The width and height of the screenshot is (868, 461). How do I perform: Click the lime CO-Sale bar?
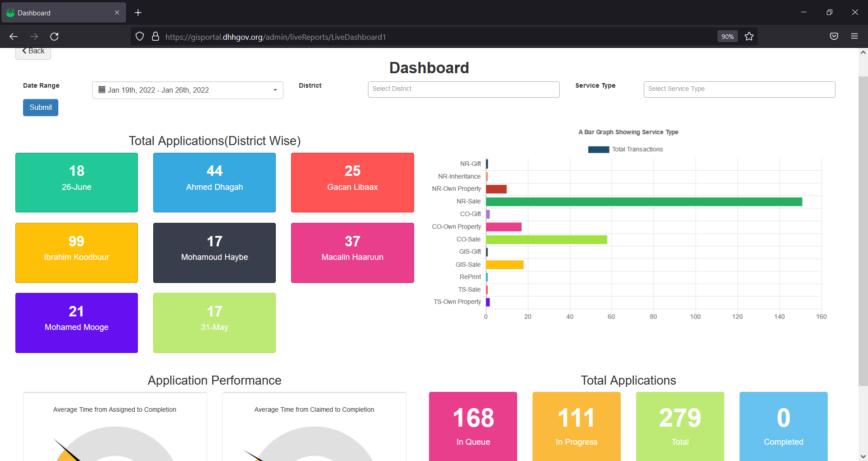click(x=547, y=240)
